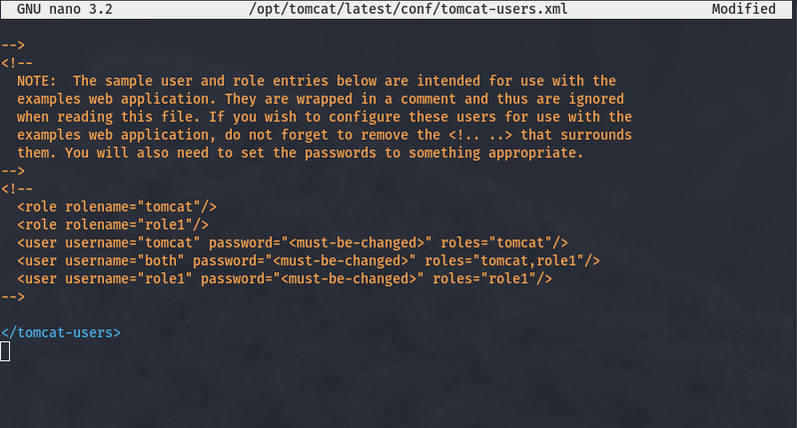Click the "Modified" status in title bar
Viewport: 797px width, 428px height.
point(743,9)
